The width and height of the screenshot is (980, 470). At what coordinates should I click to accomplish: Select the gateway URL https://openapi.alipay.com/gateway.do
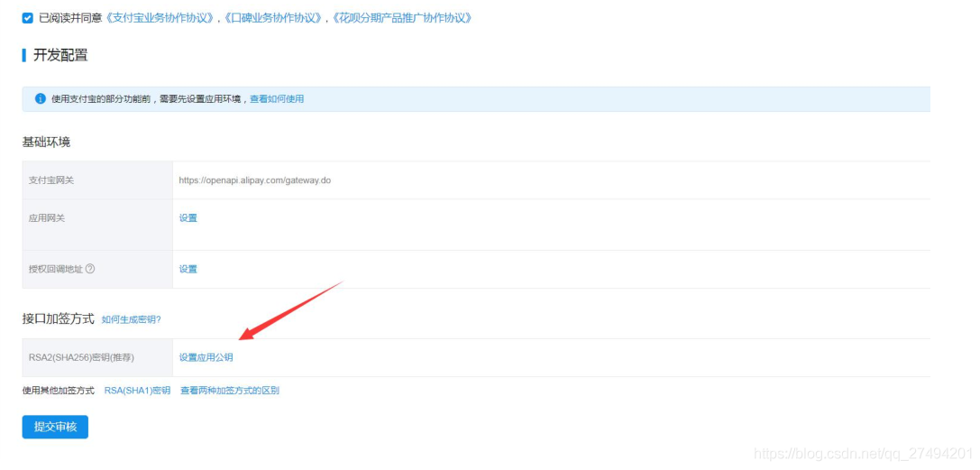click(x=255, y=180)
